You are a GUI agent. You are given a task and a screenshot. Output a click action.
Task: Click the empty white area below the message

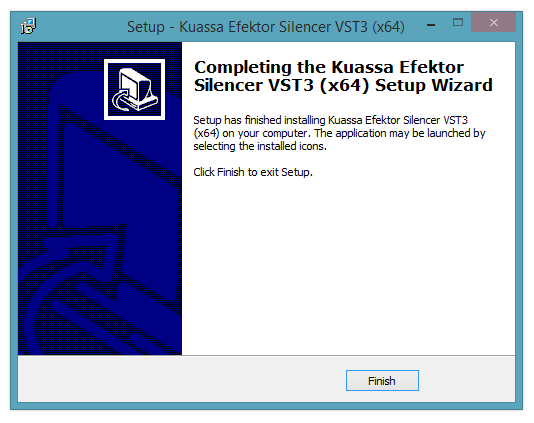(347, 266)
